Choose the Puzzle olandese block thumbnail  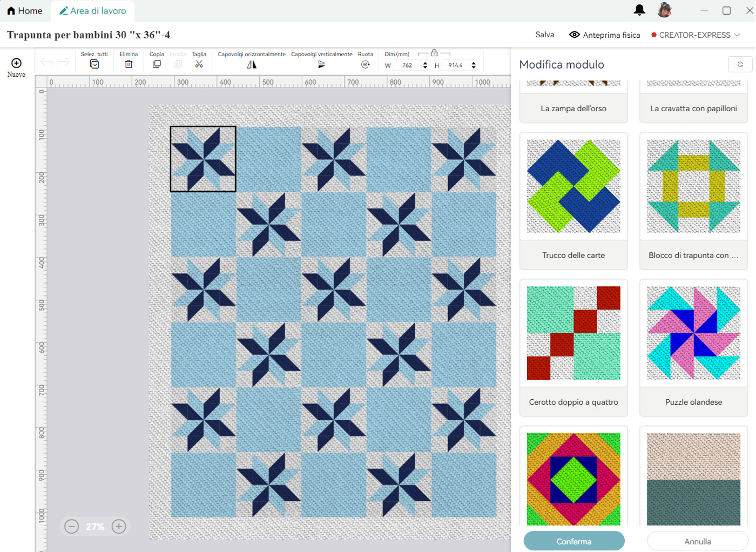point(693,333)
